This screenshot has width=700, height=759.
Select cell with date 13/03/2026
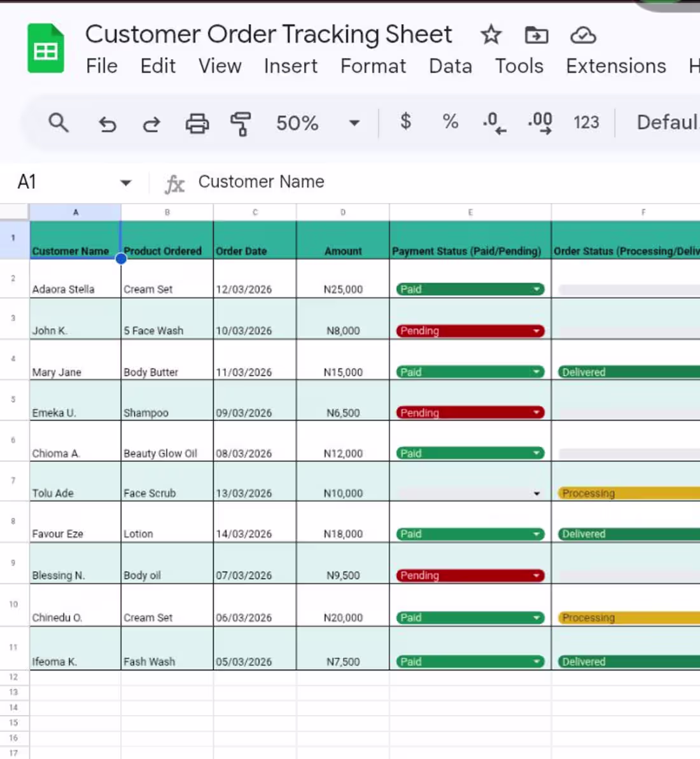coord(255,481)
